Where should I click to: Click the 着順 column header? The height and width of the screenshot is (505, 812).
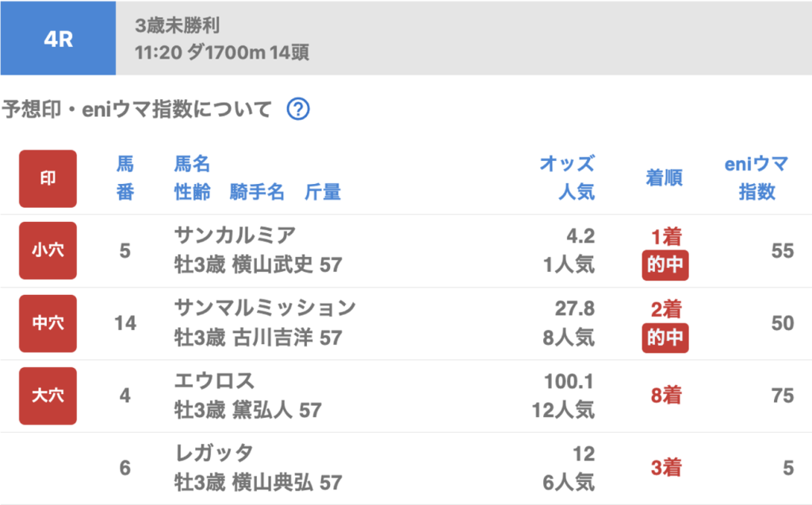pyautogui.click(x=665, y=178)
